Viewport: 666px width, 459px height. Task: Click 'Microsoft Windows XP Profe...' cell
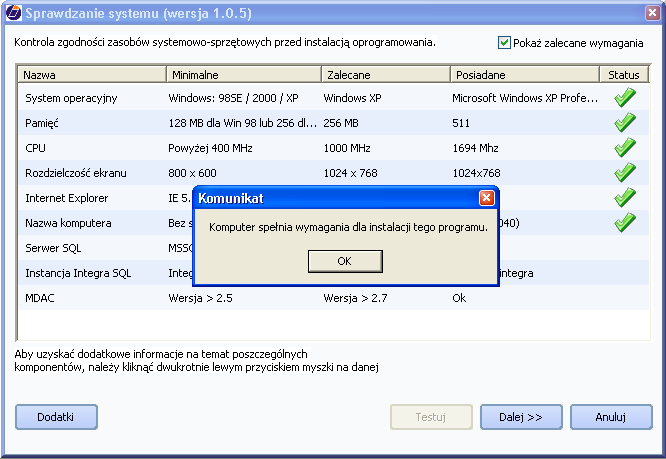(525, 98)
